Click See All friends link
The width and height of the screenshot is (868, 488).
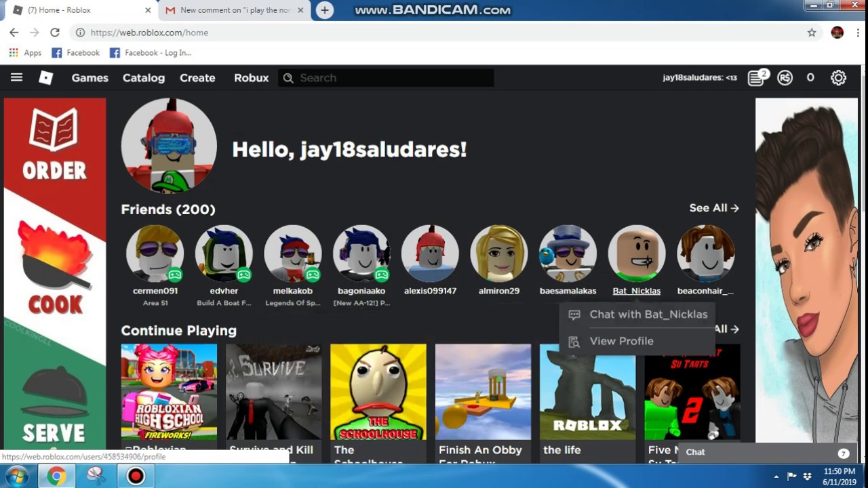click(x=714, y=208)
